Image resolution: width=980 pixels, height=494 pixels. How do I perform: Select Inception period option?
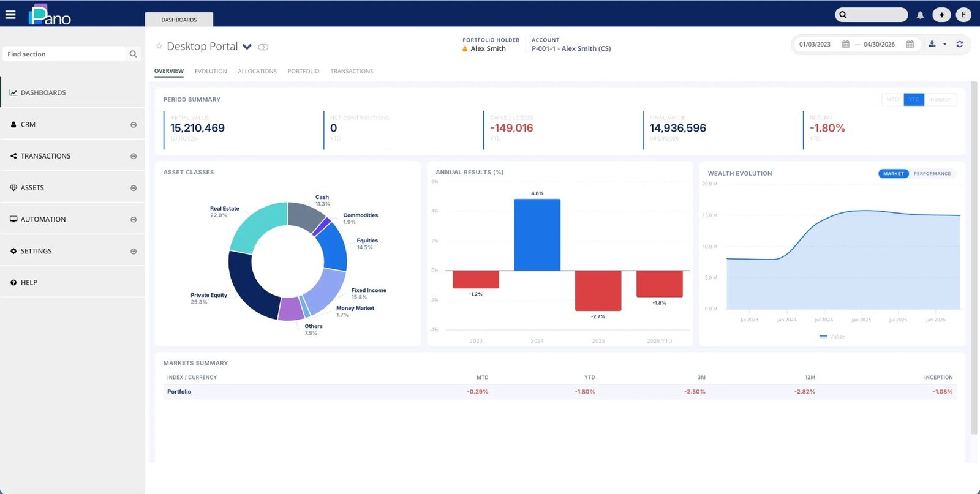[940, 99]
